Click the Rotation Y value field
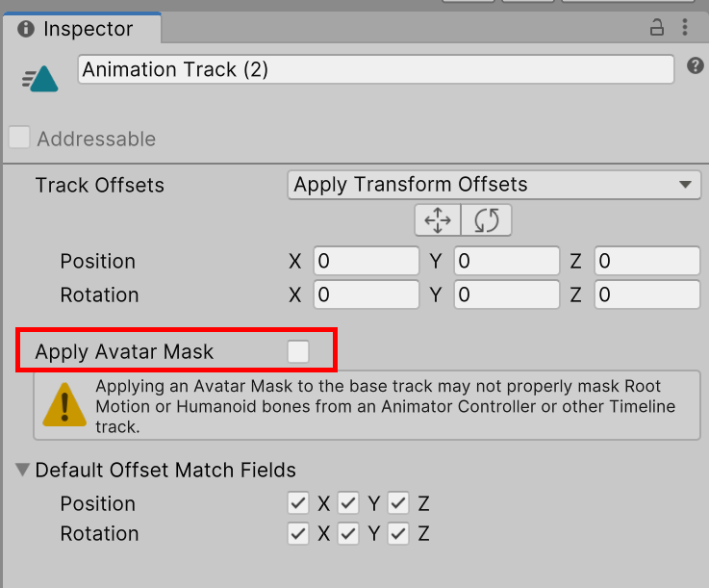 [x=506, y=294]
